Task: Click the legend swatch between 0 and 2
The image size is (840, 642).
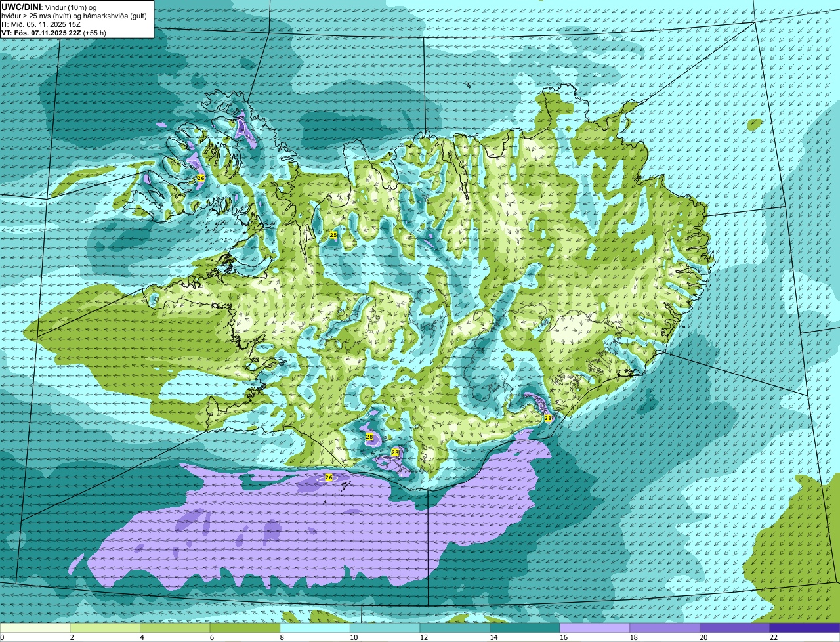Action: click(x=35, y=628)
